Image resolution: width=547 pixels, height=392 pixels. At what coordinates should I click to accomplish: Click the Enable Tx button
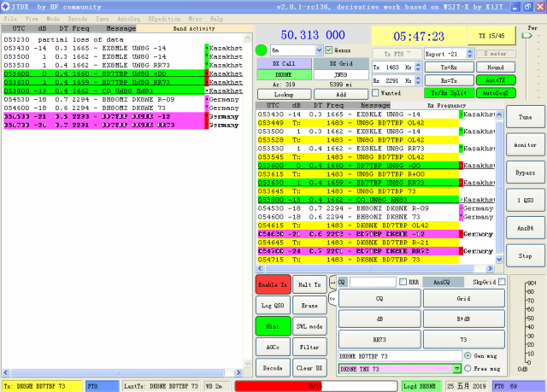(x=273, y=284)
